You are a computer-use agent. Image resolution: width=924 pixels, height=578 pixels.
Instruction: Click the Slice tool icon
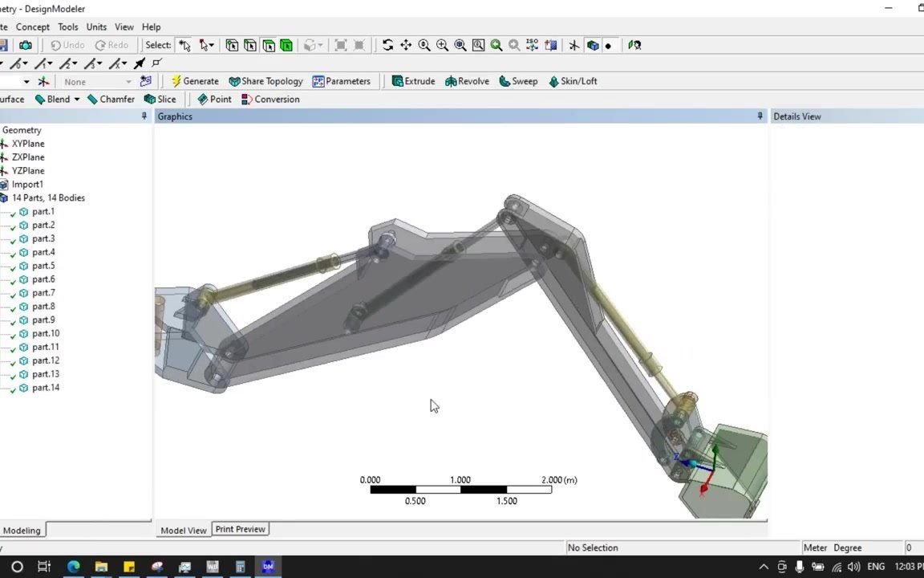160,99
